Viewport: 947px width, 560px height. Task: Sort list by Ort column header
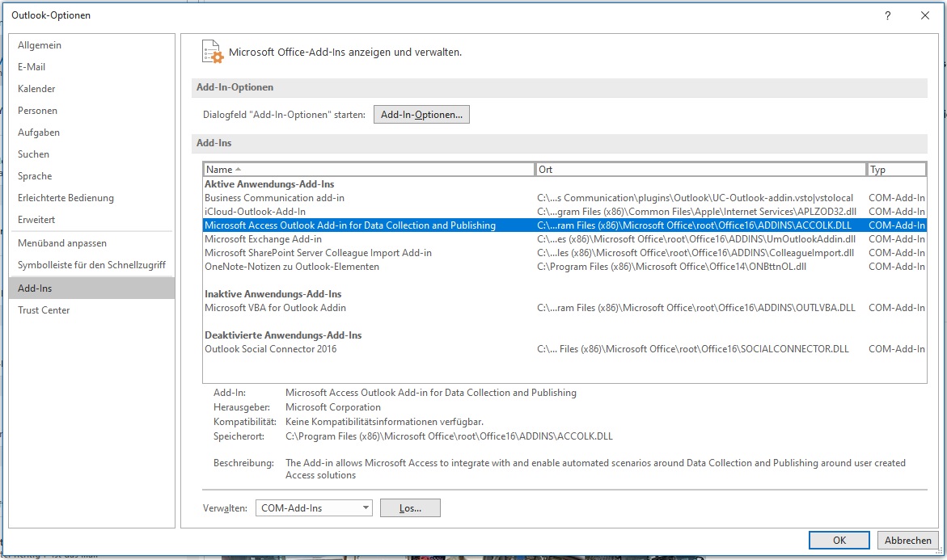(700, 170)
